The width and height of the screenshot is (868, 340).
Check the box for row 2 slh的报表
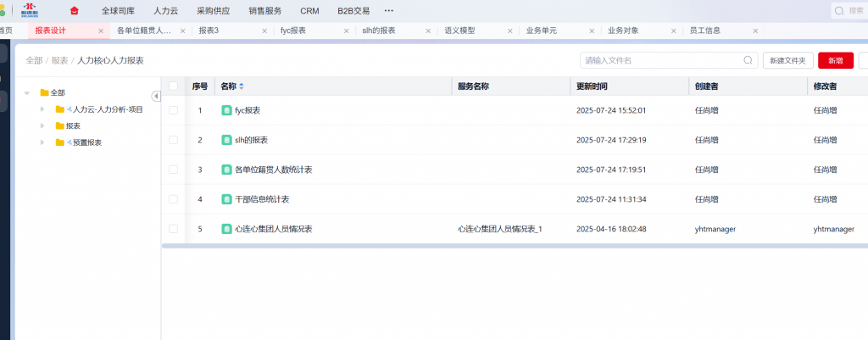(174, 140)
